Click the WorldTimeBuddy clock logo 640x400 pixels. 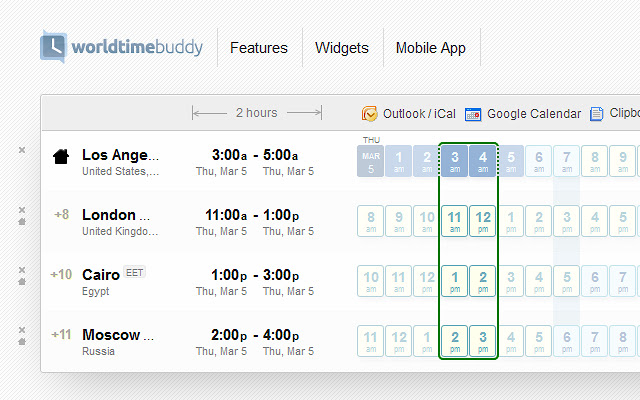click(54, 47)
